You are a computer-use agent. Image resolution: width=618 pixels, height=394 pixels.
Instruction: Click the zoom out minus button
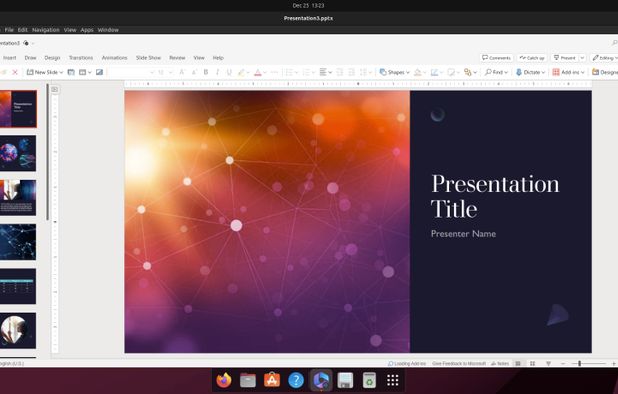pos(563,364)
